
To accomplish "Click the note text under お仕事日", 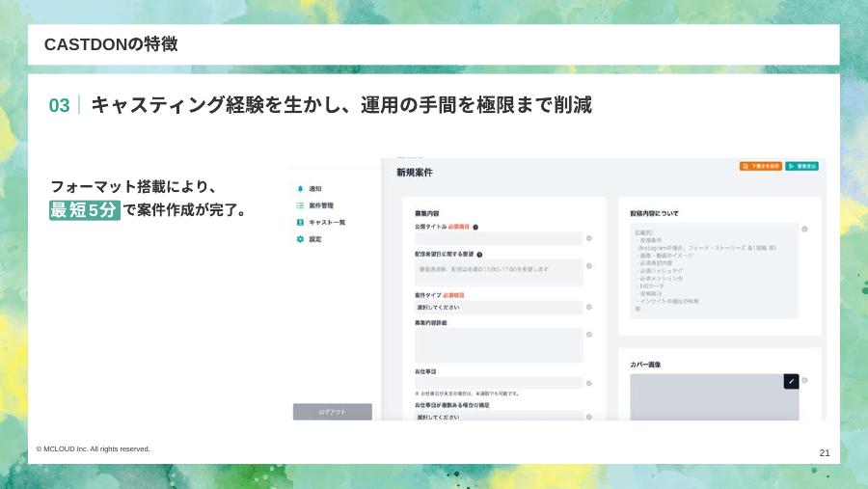I will [467, 394].
